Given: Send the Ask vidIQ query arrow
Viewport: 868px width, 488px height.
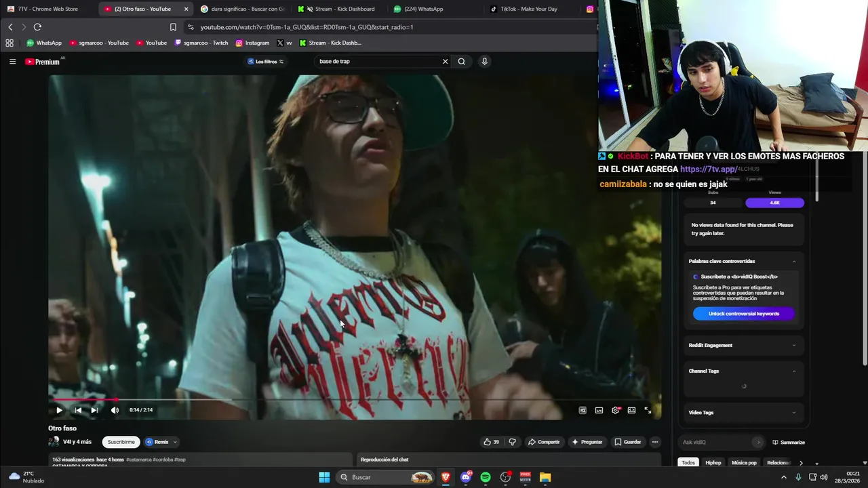Looking at the screenshot, I should pos(758,443).
